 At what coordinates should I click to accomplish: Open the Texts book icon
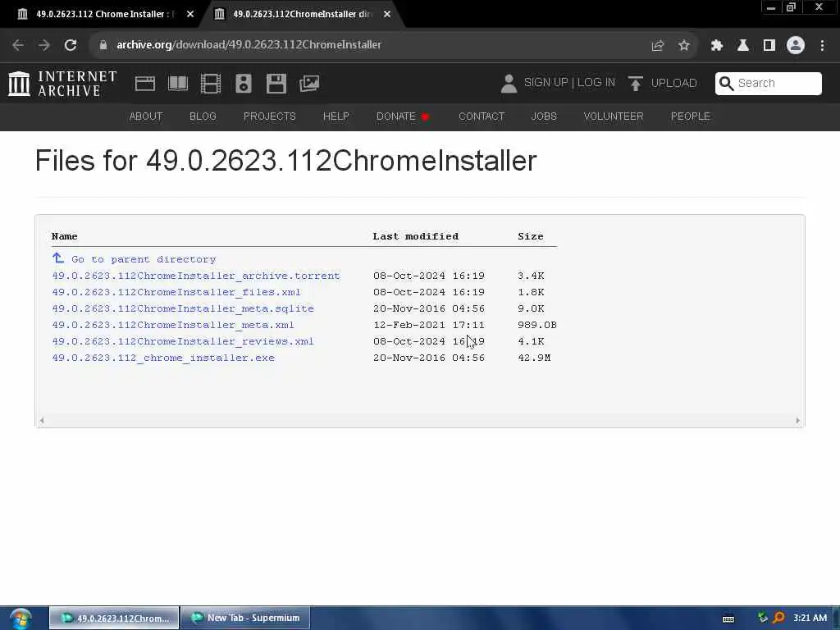tap(178, 84)
